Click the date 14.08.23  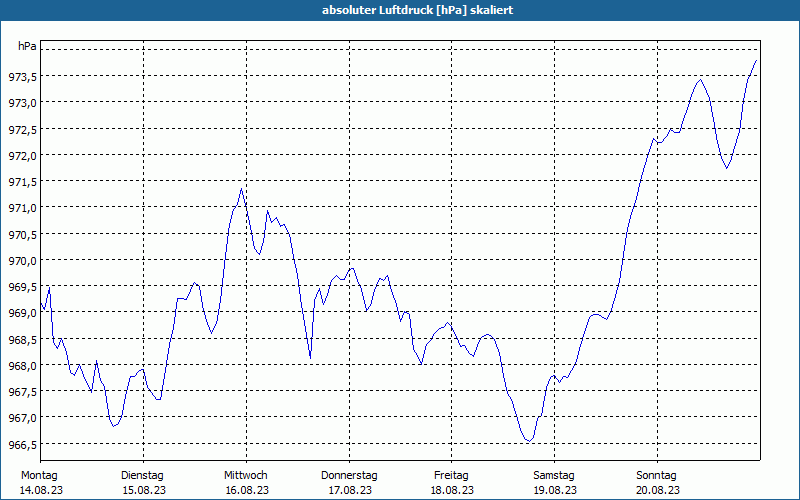pos(41,490)
